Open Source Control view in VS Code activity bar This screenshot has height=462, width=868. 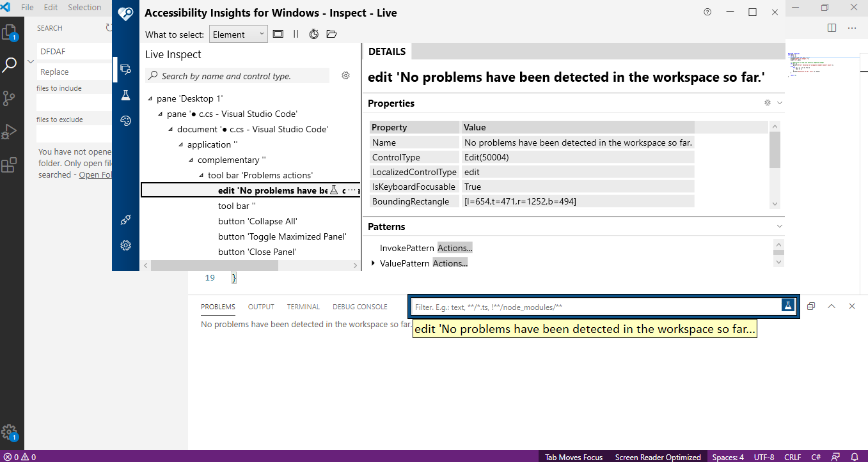click(12, 98)
